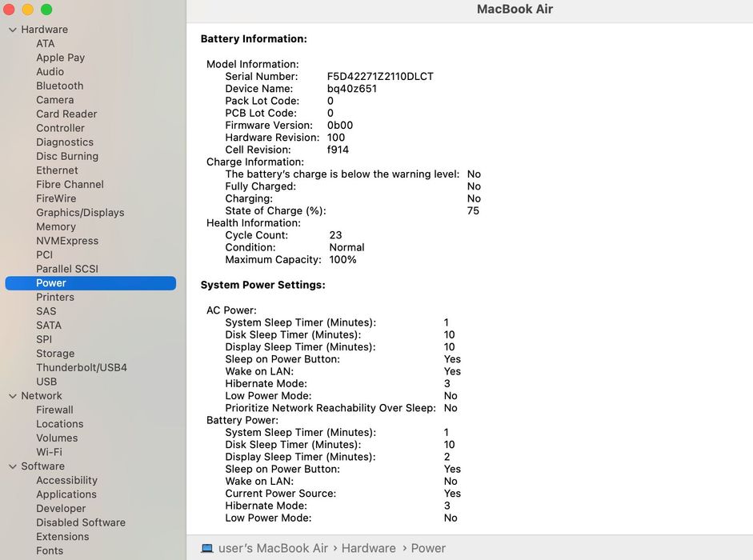This screenshot has height=560, width=753.
Task: Select Parallel SCSI item
Action: 66,269
